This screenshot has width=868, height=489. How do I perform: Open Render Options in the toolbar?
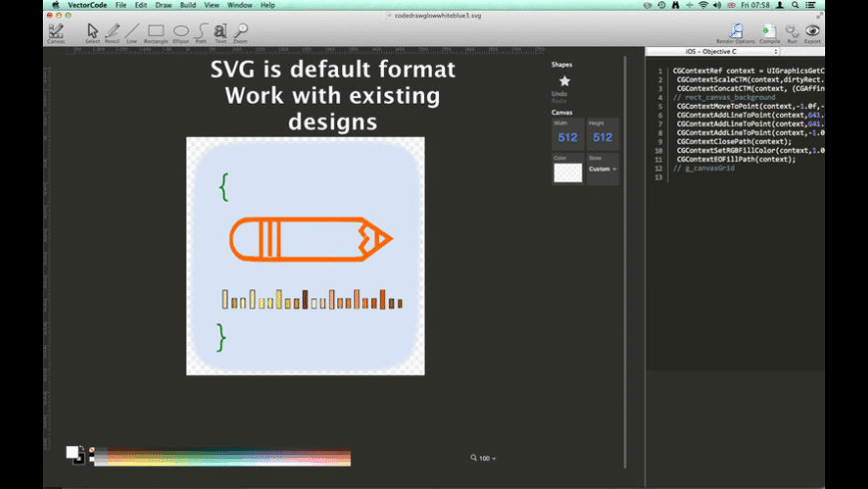[735, 33]
